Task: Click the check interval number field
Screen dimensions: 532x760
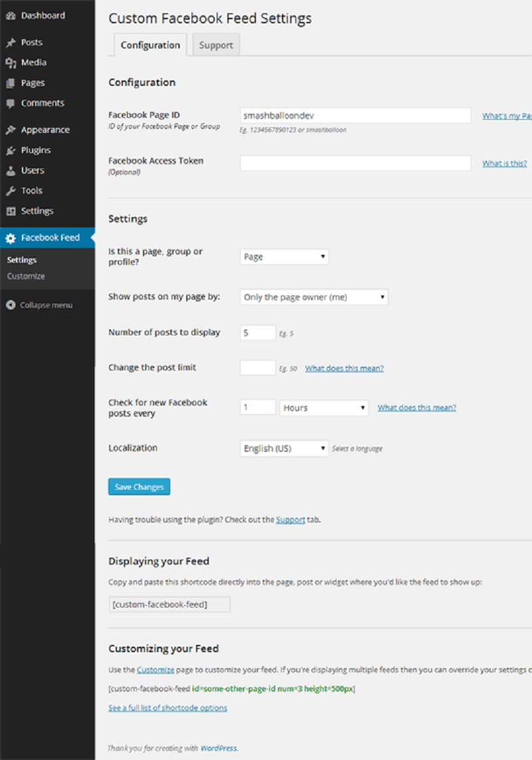Action: (258, 408)
